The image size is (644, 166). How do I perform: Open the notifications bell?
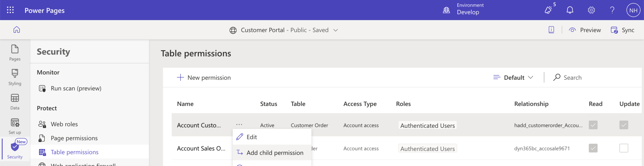click(x=570, y=10)
